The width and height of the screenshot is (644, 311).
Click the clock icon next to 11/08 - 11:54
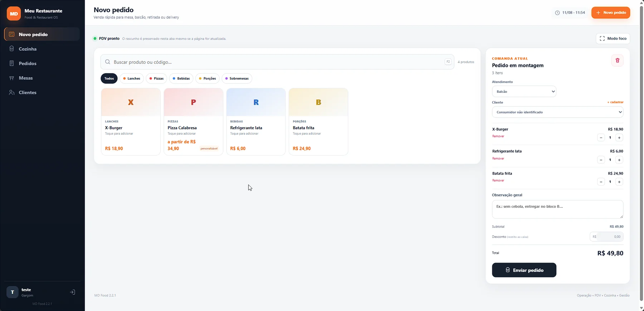point(557,13)
